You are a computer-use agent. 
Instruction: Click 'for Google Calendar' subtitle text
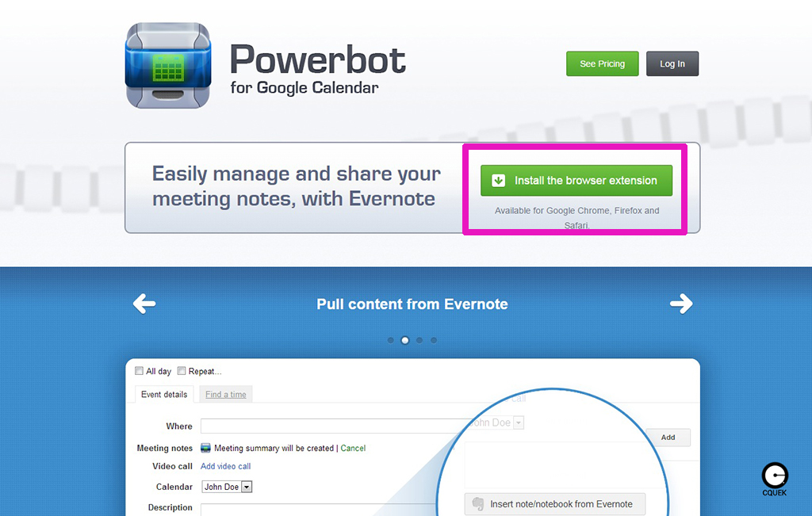click(304, 87)
